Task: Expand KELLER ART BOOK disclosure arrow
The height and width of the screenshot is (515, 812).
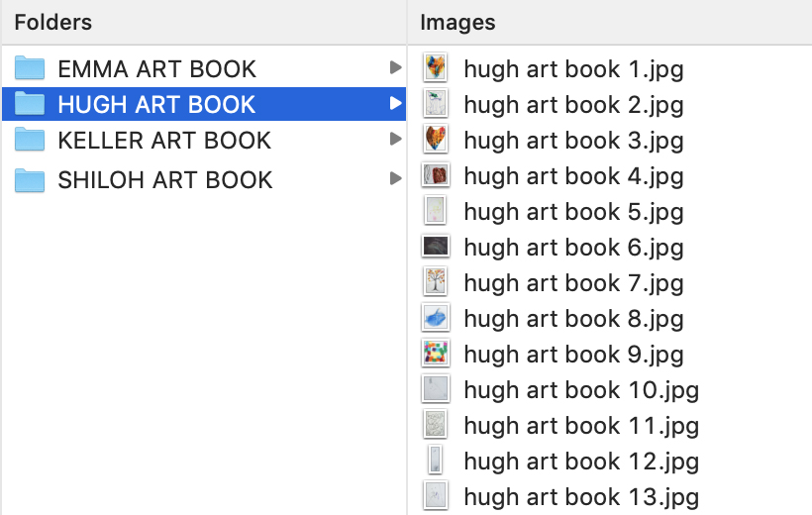Action: pos(396,139)
